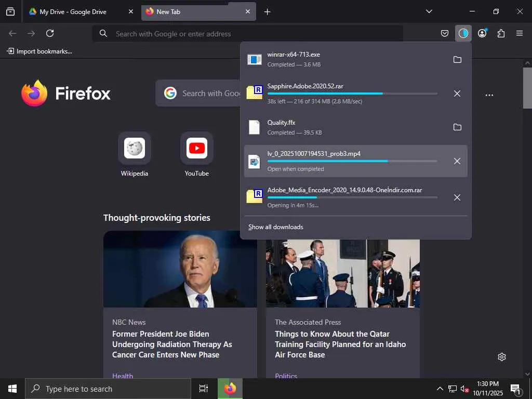Open the Wikipedia shortcut tile
The width and height of the screenshot is (532, 399).
135,154
